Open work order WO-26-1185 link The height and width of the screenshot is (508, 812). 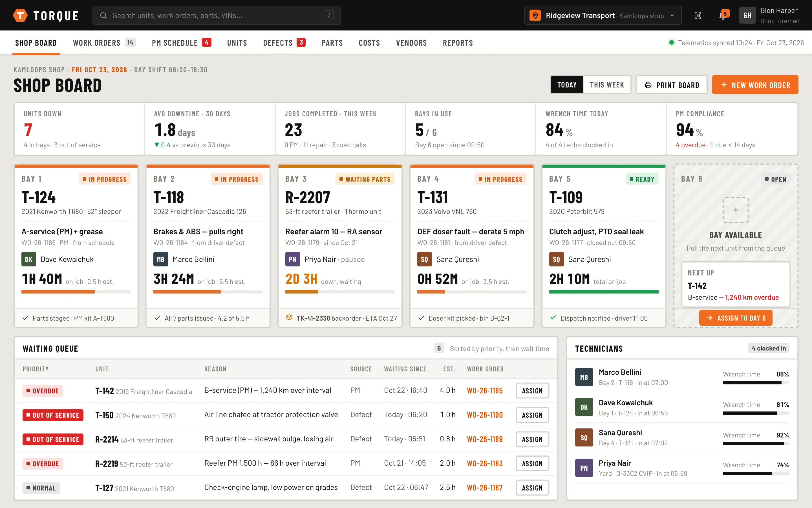485,391
